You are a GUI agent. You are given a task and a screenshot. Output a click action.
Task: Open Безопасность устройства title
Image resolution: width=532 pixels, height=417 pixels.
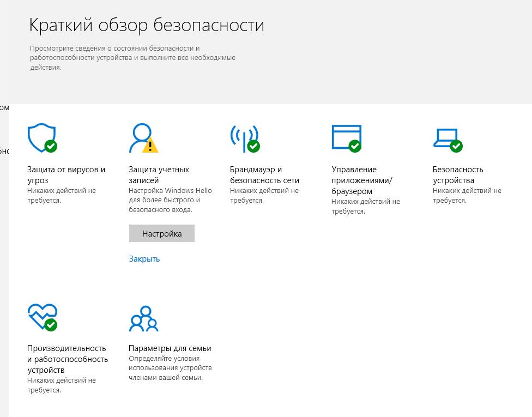tap(458, 175)
